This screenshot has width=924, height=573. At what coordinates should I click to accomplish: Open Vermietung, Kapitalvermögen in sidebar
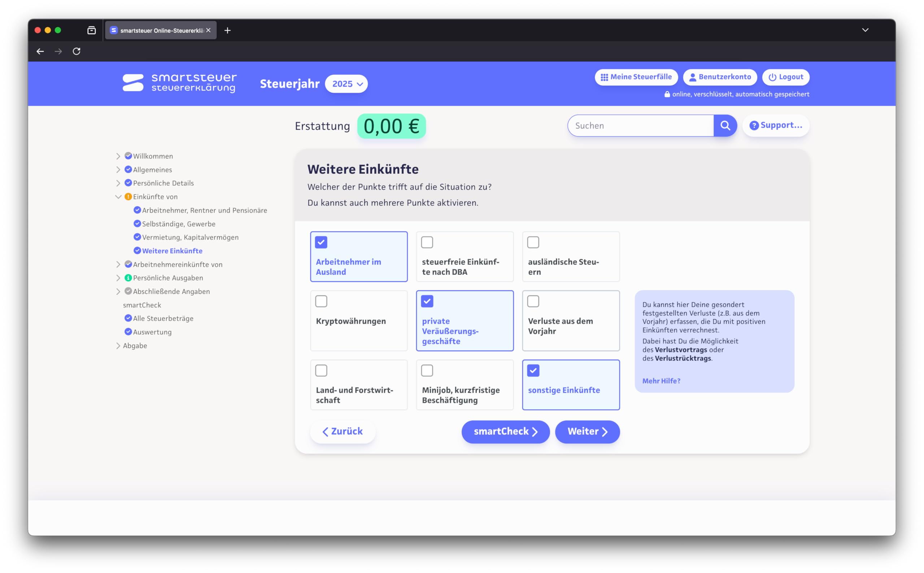190,237
